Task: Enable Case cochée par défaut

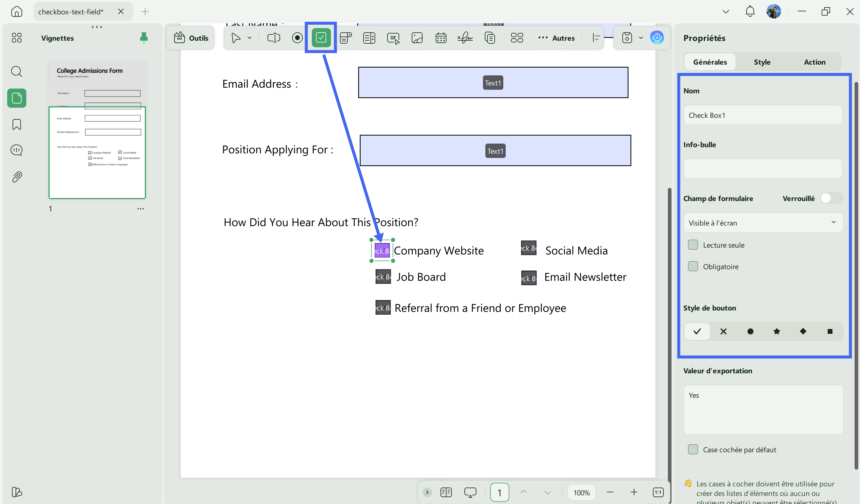Action: (693, 449)
